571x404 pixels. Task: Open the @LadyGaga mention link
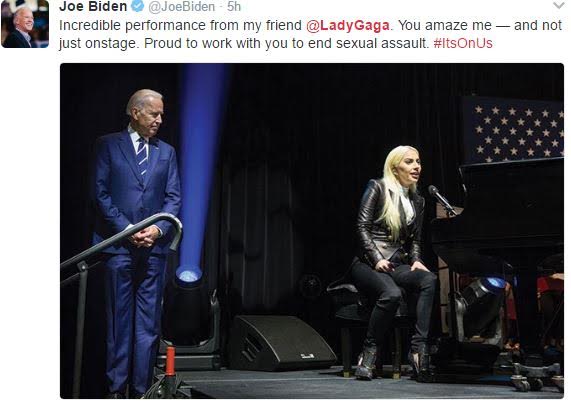[x=348, y=26]
